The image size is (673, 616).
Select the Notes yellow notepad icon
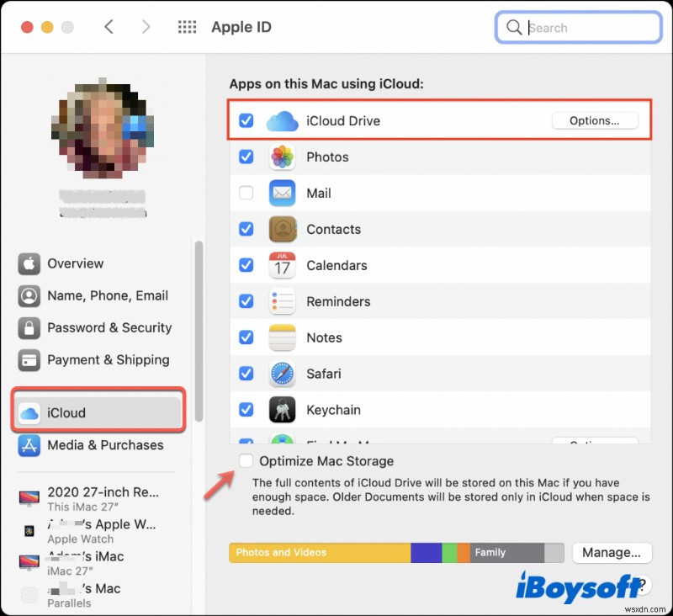pyautogui.click(x=282, y=337)
